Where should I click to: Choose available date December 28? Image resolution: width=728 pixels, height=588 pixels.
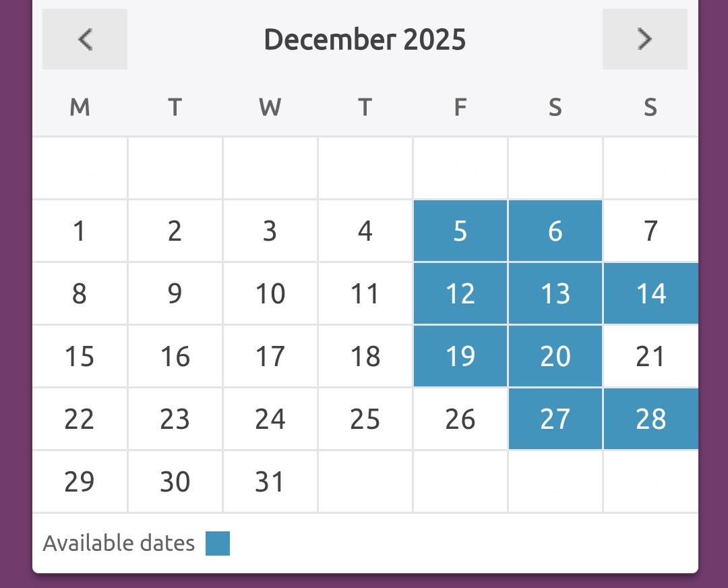(x=650, y=419)
